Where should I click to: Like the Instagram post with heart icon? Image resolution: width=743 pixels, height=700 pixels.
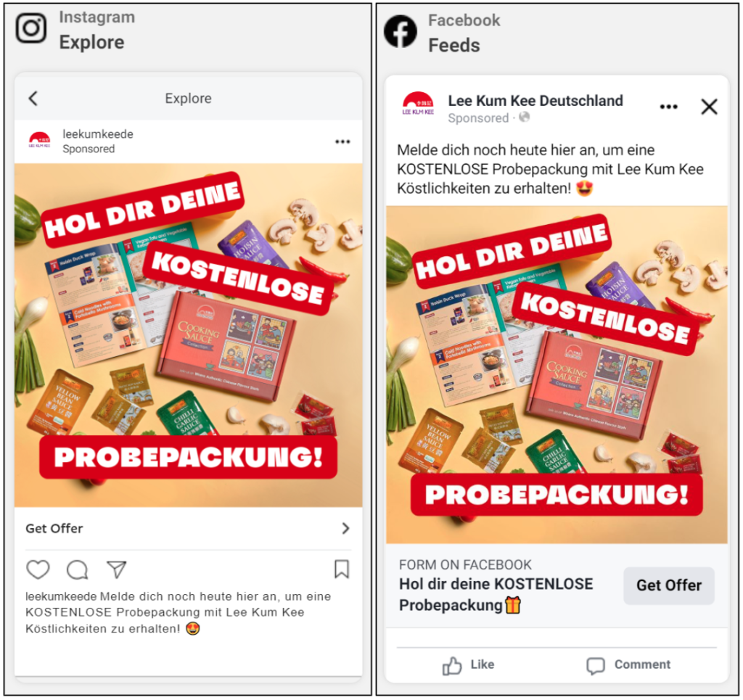[x=38, y=569]
